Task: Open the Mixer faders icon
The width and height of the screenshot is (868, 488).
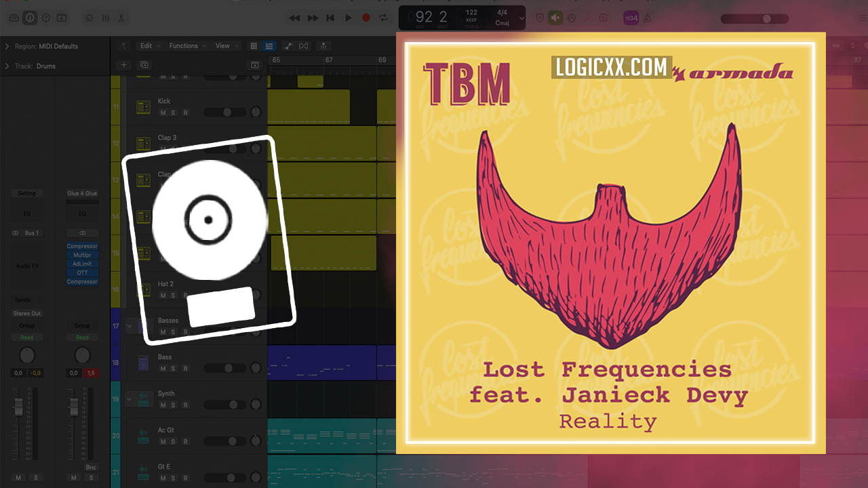Action: [x=105, y=18]
